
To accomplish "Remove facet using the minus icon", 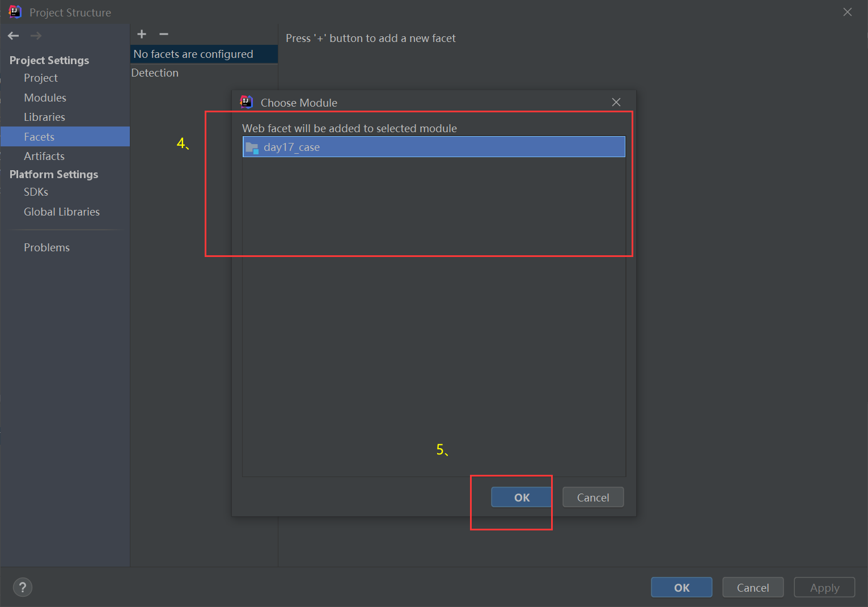I will (164, 34).
